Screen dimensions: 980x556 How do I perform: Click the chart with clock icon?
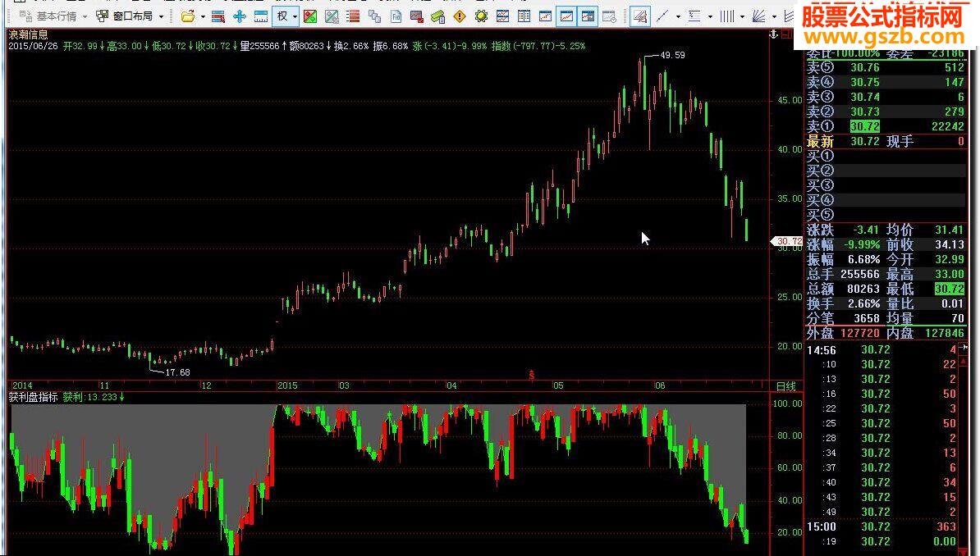(609, 16)
